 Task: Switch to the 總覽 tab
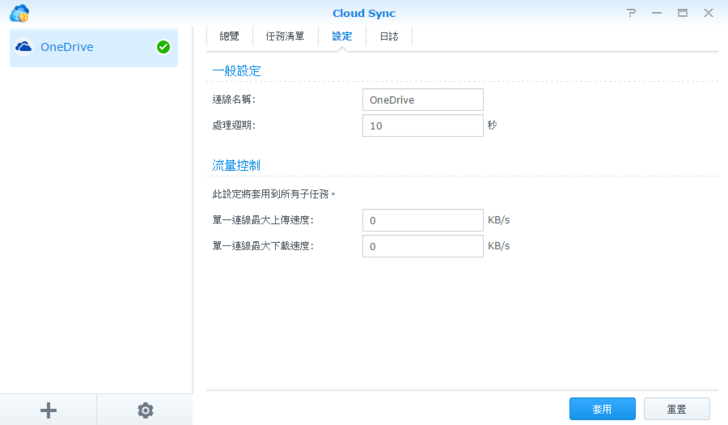pos(229,36)
